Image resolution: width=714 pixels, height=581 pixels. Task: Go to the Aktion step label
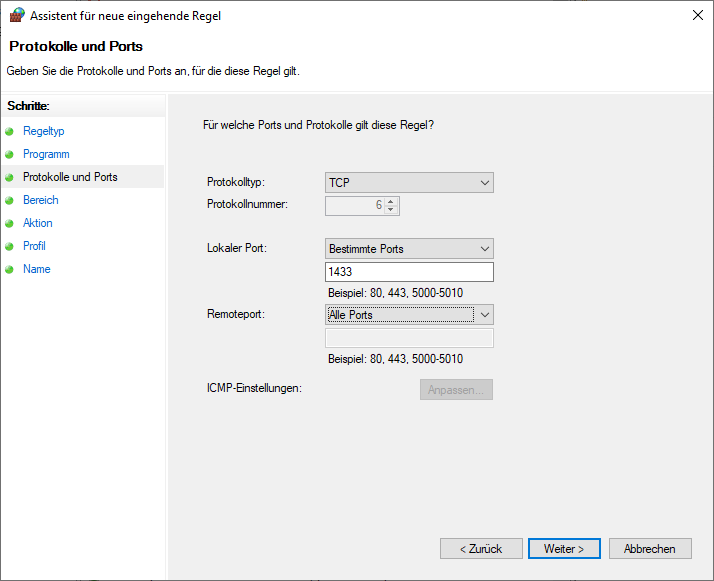(x=38, y=223)
